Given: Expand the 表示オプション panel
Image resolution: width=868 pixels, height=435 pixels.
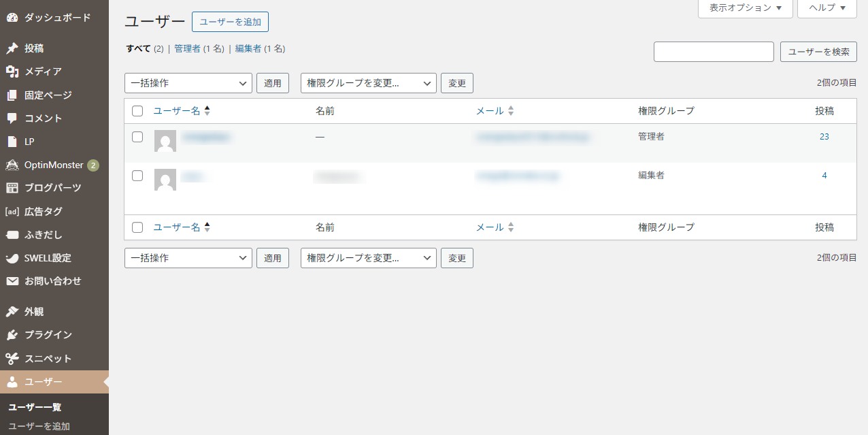Looking at the screenshot, I should (745, 9).
